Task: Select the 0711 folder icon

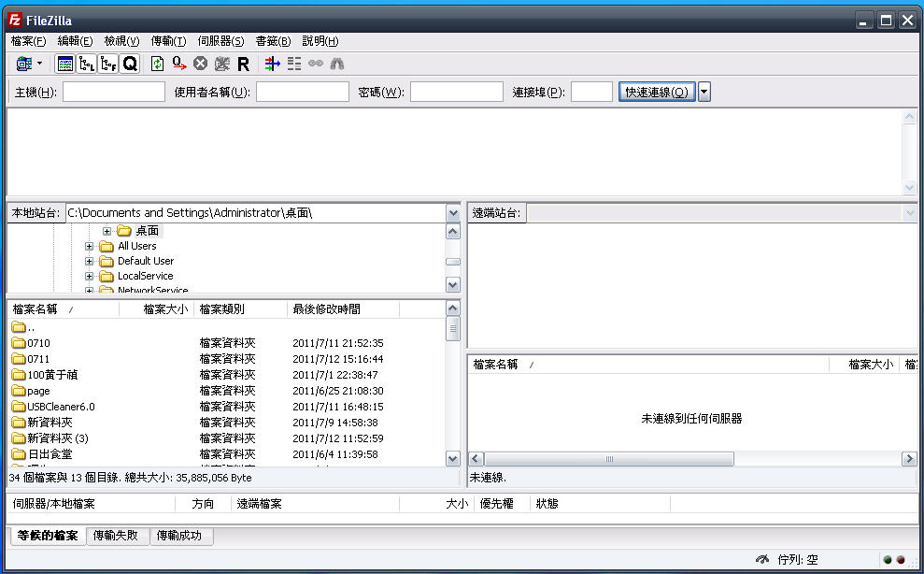Action: 19,359
